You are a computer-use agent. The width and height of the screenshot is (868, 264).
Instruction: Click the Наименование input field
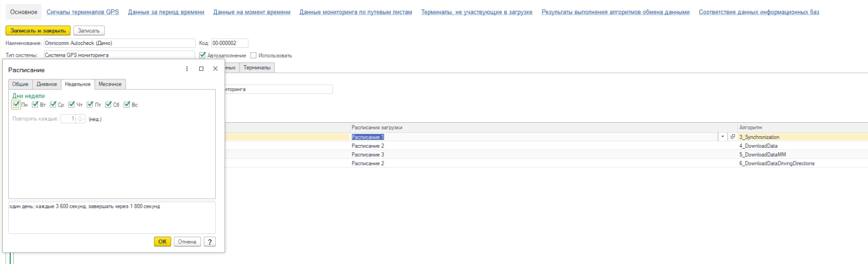(120, 43)
